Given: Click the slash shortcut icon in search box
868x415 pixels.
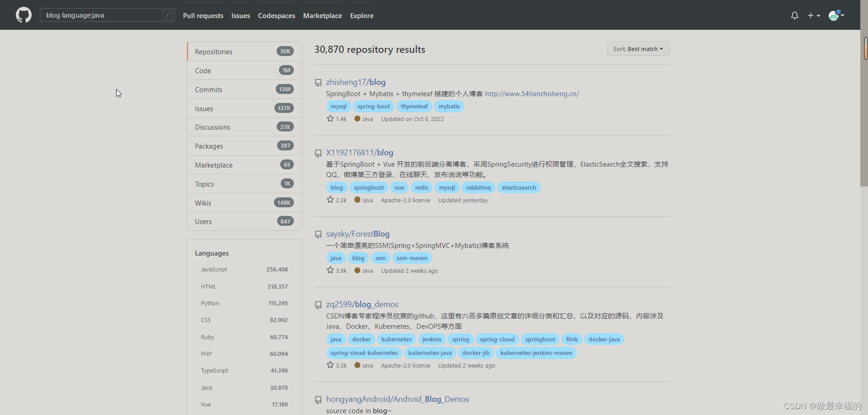Looking at the screenshot, I should point(167,15).
